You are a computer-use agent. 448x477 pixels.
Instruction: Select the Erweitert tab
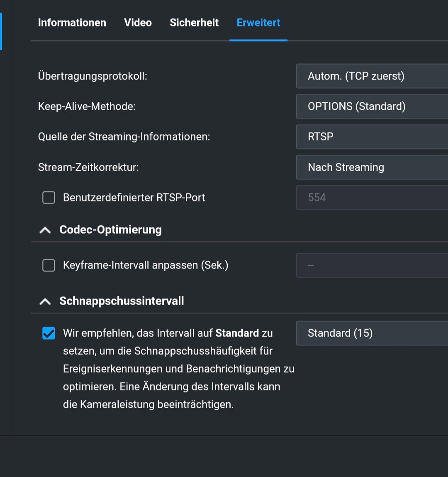(258, 22)
